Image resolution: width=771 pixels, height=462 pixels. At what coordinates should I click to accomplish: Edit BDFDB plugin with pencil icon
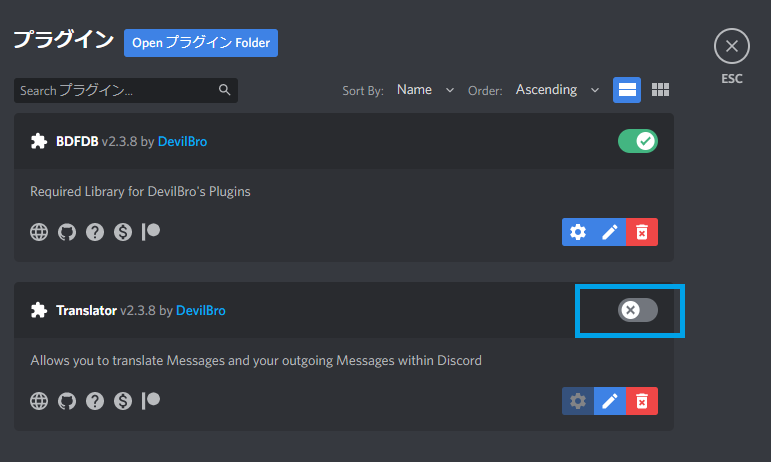(610, 232)
